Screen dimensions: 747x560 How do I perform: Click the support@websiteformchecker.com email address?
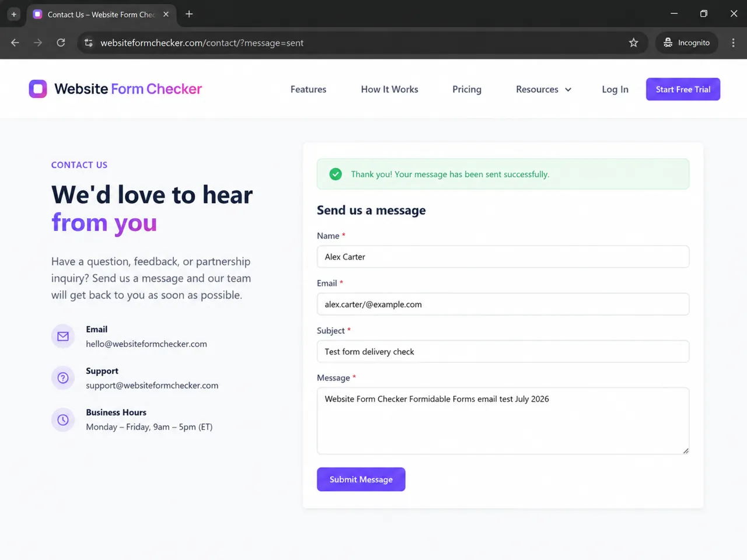[x=152, y=385]
